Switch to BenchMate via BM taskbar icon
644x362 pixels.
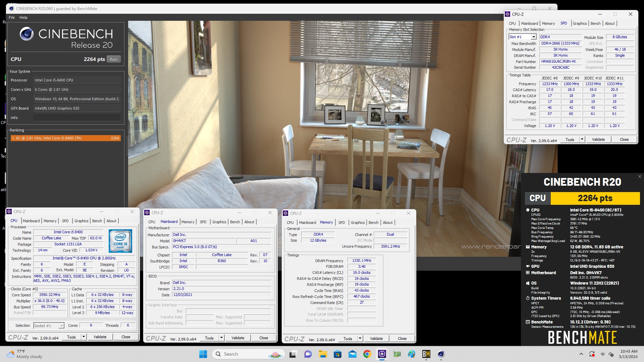[426, 354]
